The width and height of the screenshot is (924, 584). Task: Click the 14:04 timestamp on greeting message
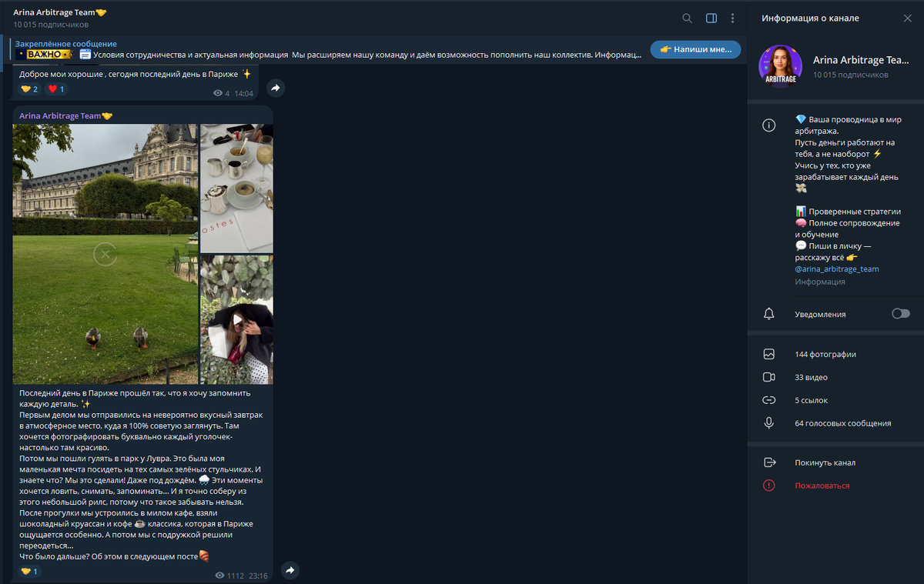pyautogui.click(x=243, y=93)
